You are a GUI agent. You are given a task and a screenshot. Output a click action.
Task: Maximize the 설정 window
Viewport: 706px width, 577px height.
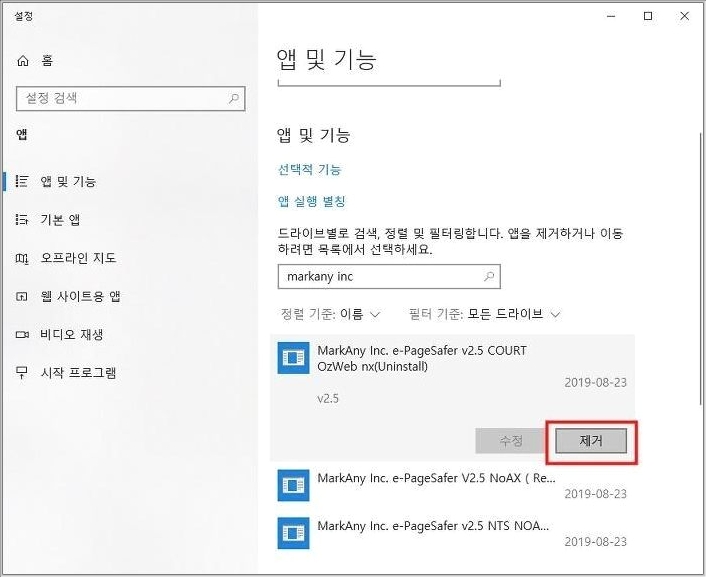(648, 16)
